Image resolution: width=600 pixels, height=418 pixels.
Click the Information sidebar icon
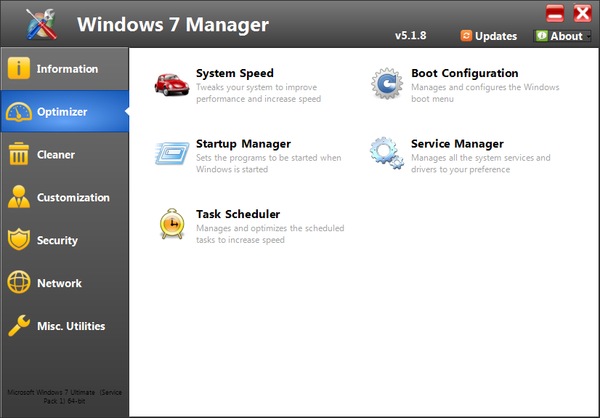pos(19,69)
